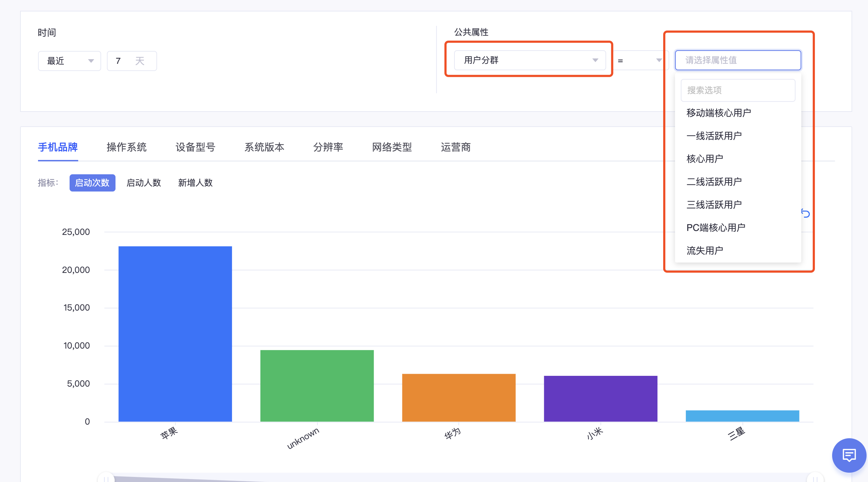Click the 25,000 axis label
This screenshot has width=868, height=482.
point(76,232)
